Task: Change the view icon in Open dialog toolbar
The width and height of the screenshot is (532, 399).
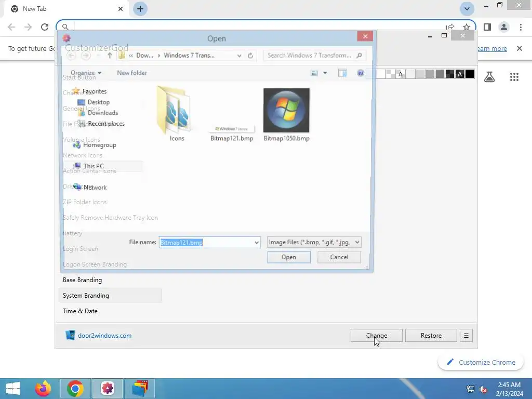Action: pos(314,73)
